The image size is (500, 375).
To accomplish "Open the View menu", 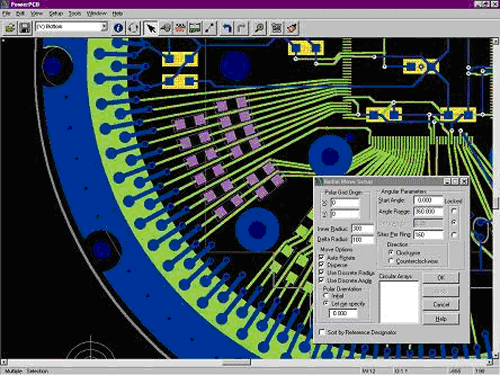I will tap(36, 13).
